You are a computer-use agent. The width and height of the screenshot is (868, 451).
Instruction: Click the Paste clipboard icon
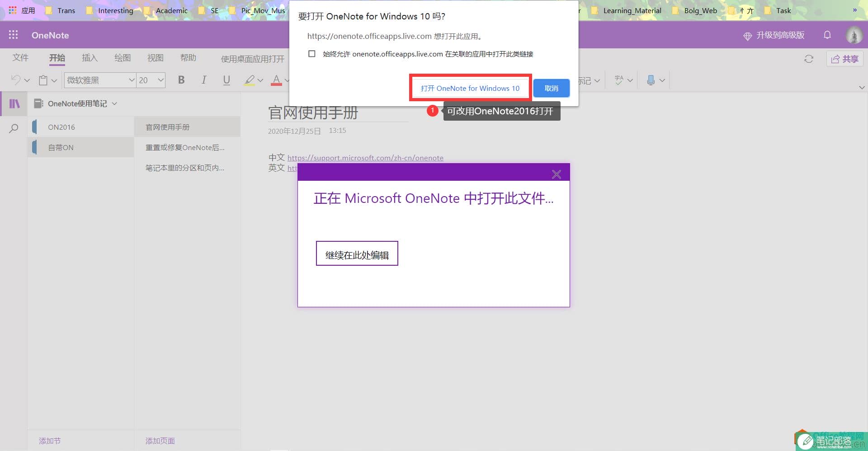coord(43,80)
